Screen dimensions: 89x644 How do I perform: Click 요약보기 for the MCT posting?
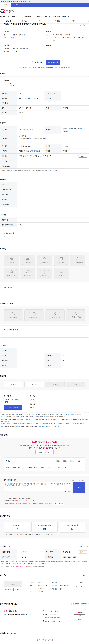pyautogui.click(x=80, y=616)
